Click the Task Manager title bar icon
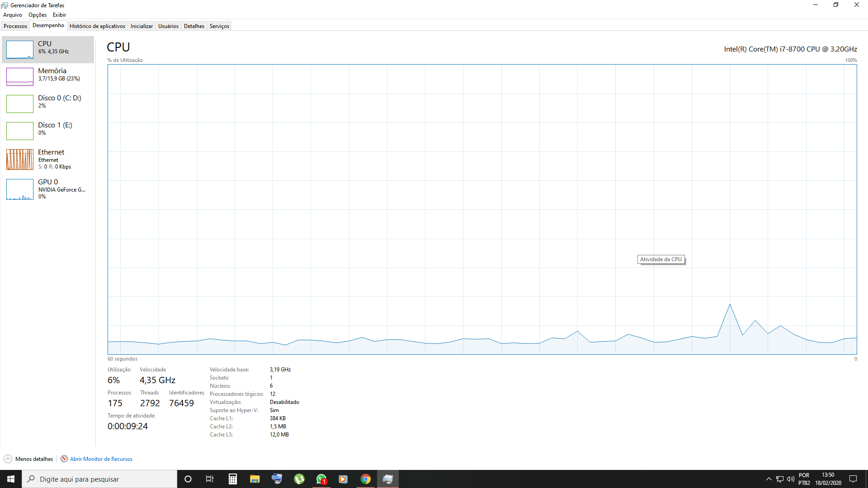 click(5, 5)
